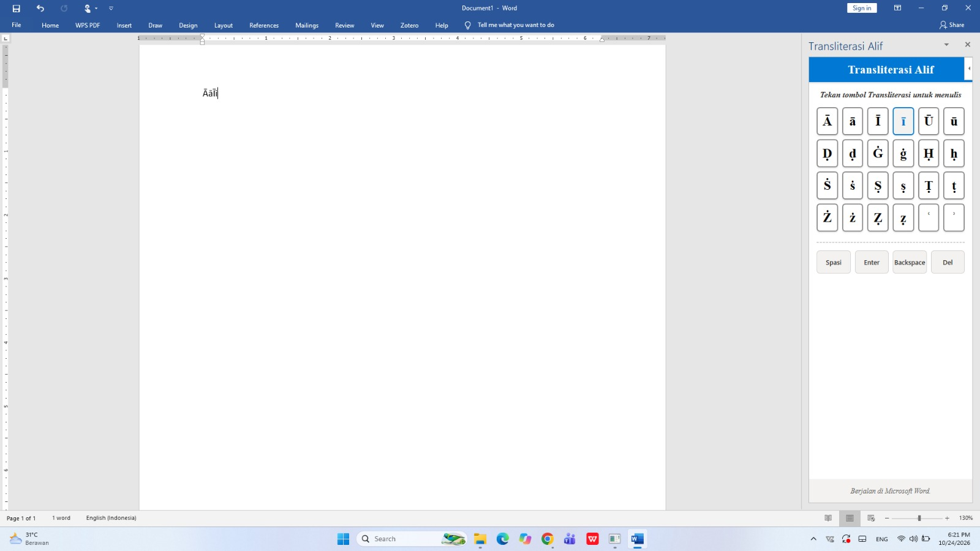Image resolution: width=980 pixels, height=551 pixels.
Task: Open the References tab
Action: coord(264,25)
